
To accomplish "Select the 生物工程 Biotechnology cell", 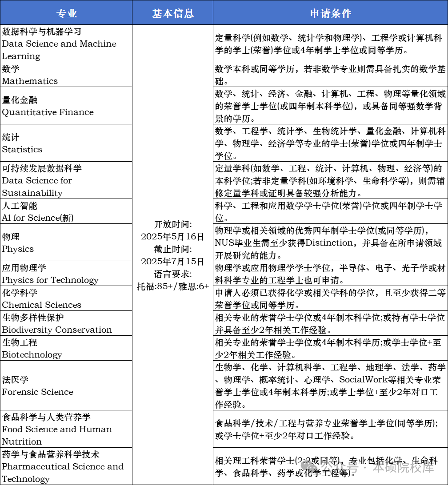I will (66, 348).
